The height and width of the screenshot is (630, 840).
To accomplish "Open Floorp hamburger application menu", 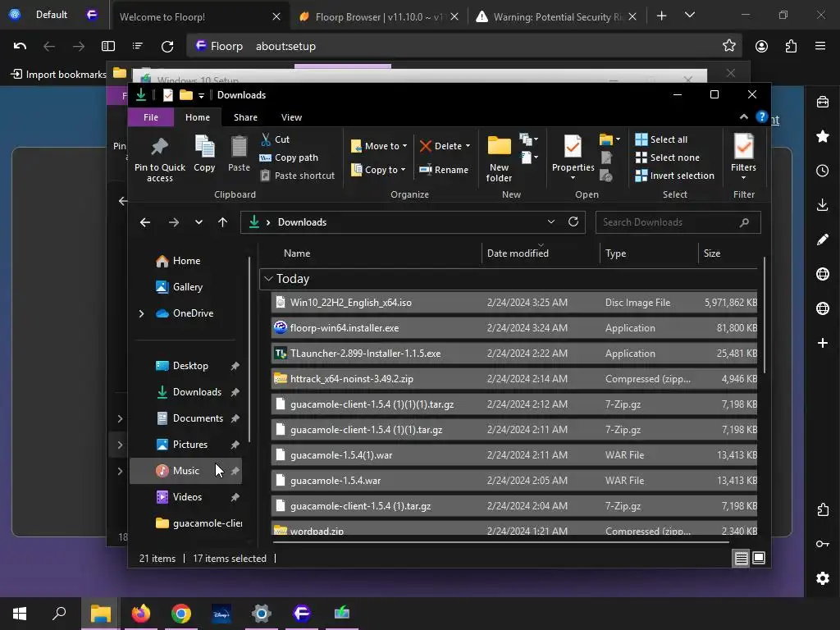I will coord(820,46).
